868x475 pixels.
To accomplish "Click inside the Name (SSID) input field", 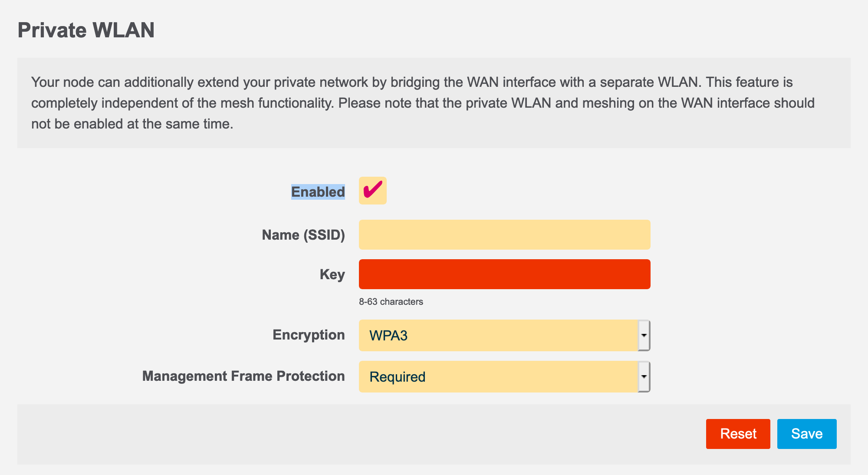I will [x=503, y=234].
